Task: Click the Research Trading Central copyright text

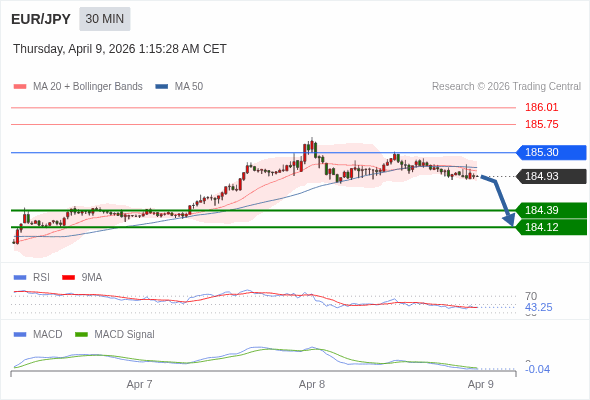Action: click(x=506, y=87)
